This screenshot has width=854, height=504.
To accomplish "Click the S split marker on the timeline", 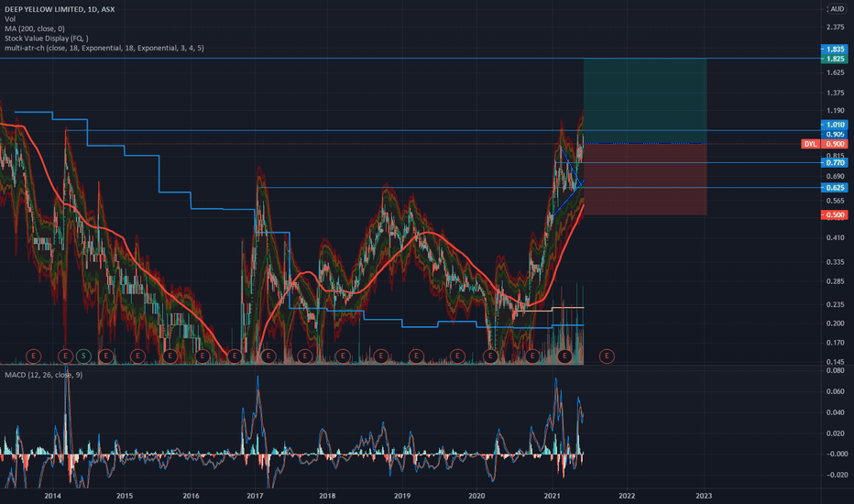I will tap(83, 356).
